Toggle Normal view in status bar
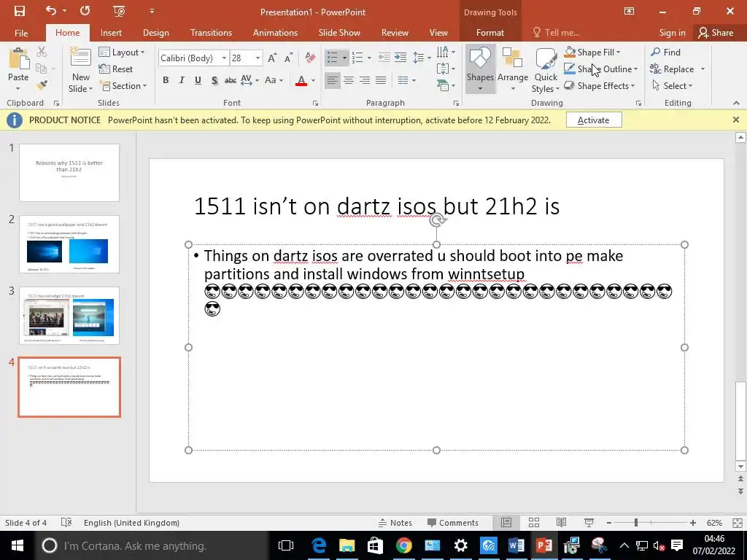The width and height of the screenshot is (747, 560). pyautogui.click(x=506, y=523)
